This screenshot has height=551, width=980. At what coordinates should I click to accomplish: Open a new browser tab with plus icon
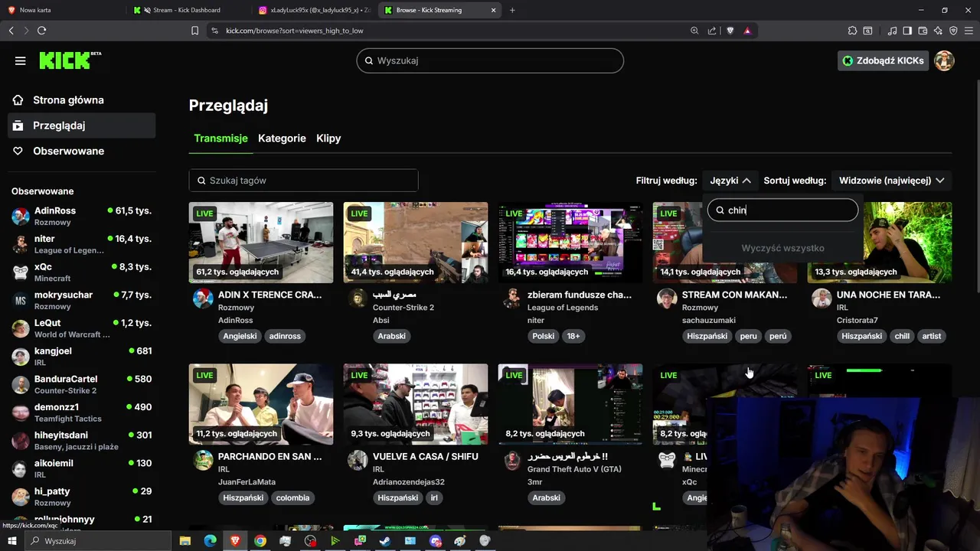[x=512, y=10]
